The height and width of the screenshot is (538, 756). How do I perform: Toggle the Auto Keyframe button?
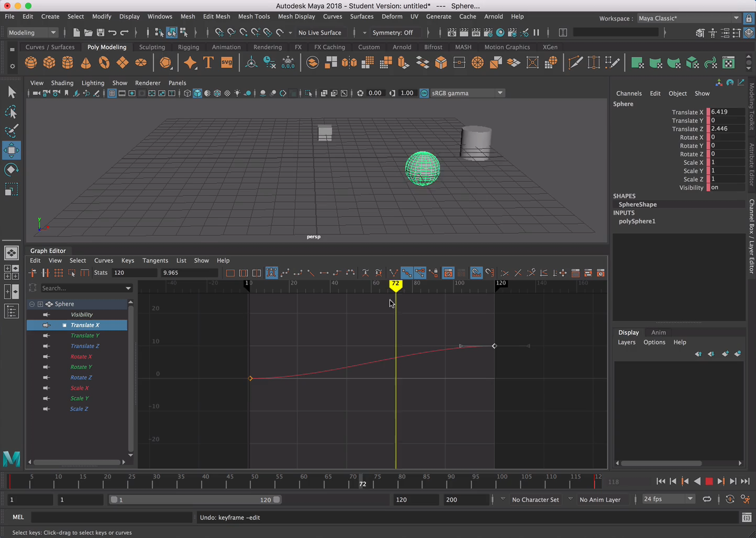click(730, 499)
